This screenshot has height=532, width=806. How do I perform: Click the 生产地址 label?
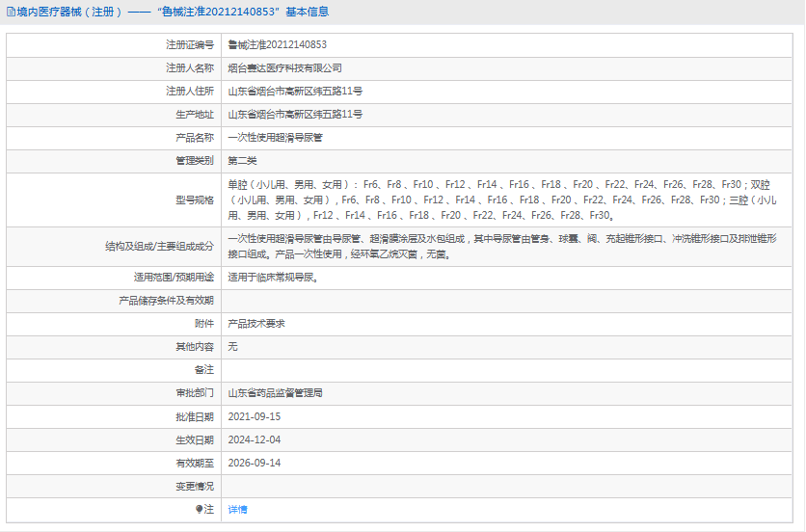[195, 114]
